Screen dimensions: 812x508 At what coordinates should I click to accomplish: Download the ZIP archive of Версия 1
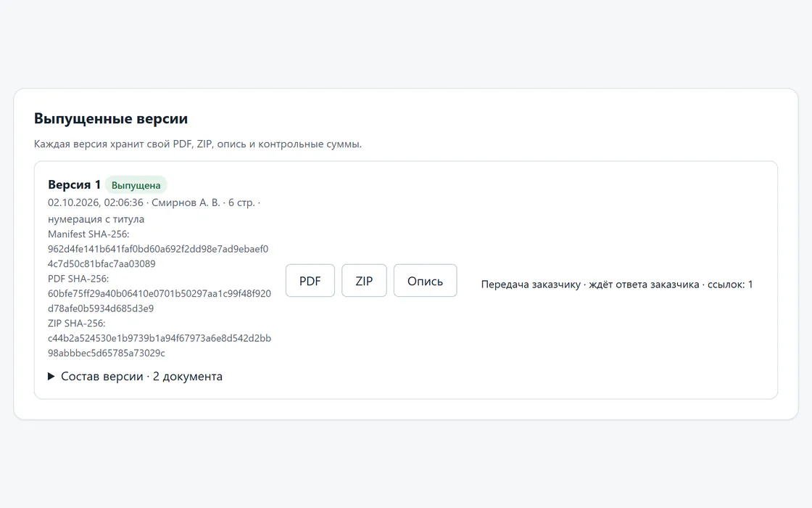pos(364,280)
